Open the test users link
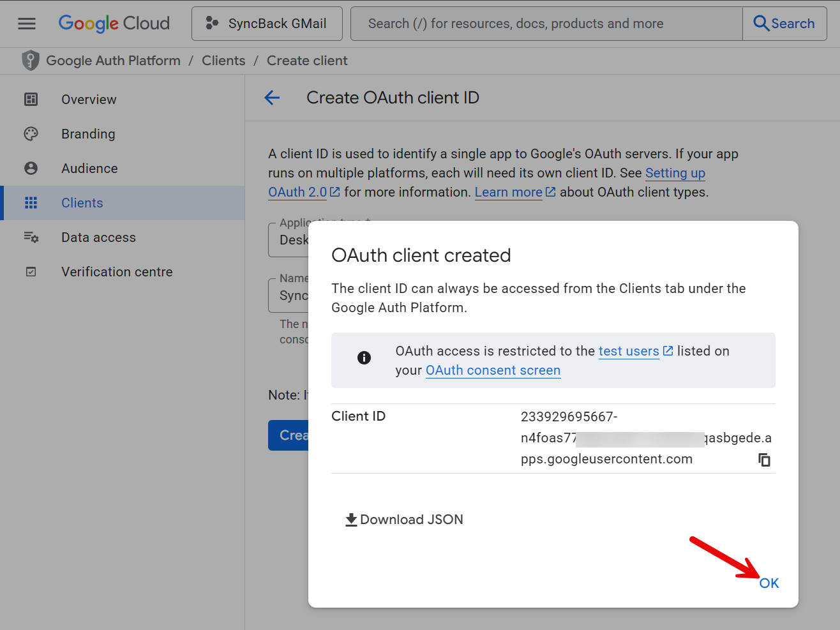Screen dimensions: 840x630 click(x=629, y=351)
